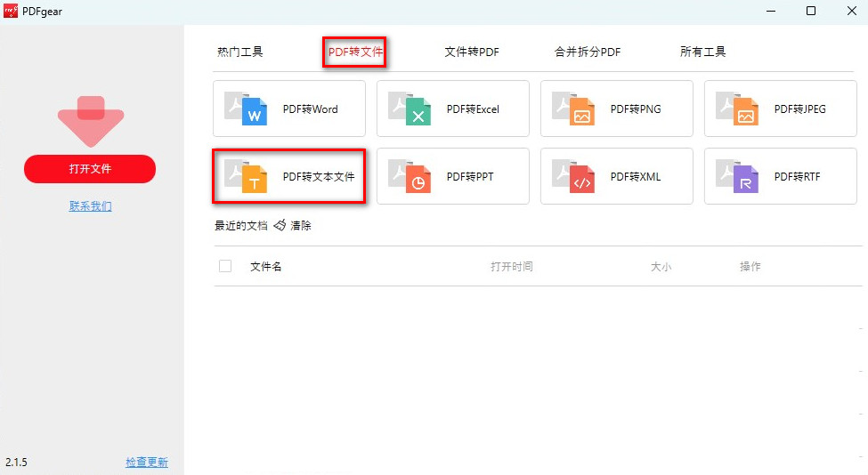Click the 文件名 column header

click(x=265, y=267)
